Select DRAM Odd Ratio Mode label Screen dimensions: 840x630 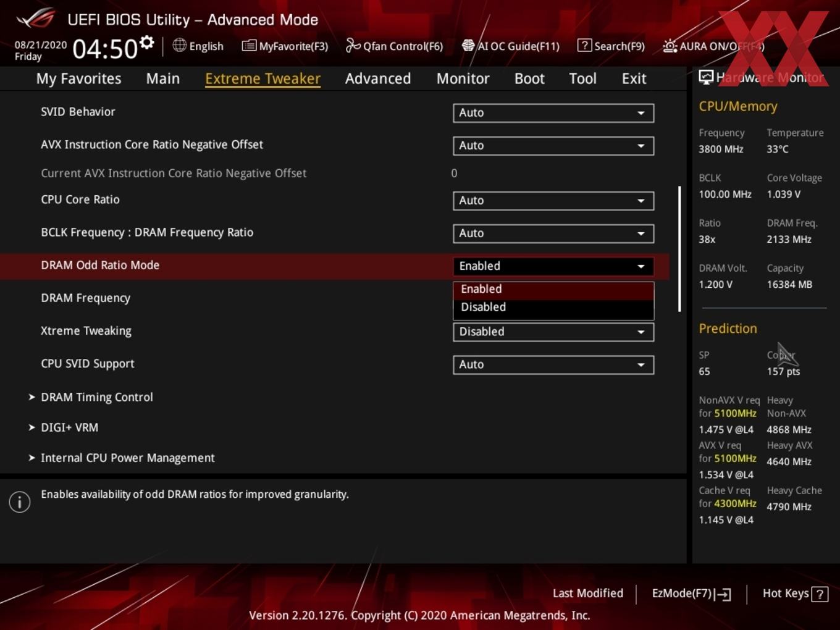(x=100, y=265)
